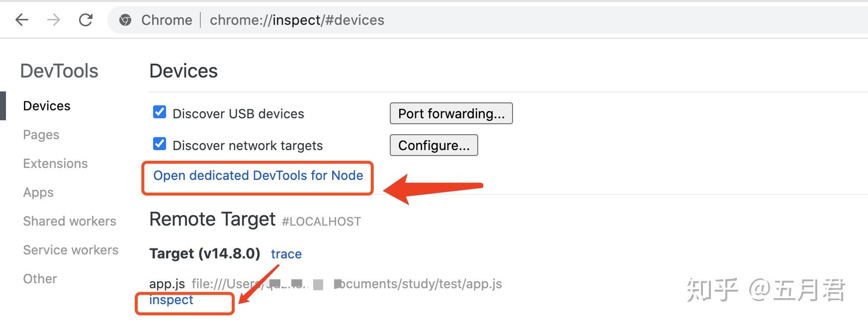Switch to the Pages section

point(41,134)
